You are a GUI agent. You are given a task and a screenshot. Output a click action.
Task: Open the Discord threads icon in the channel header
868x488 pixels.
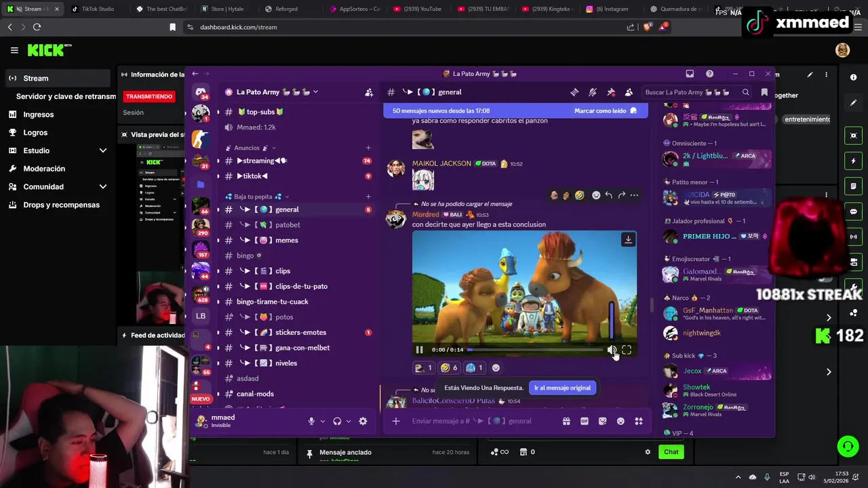(574, 92)
